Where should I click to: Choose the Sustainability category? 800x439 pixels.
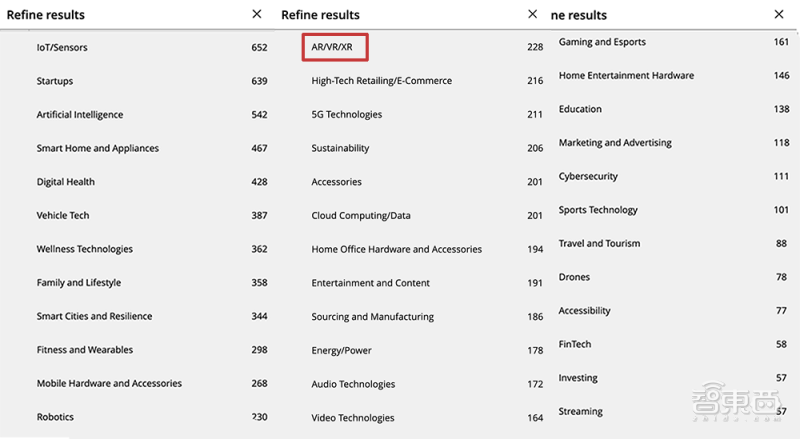click(x=340, y=148)
